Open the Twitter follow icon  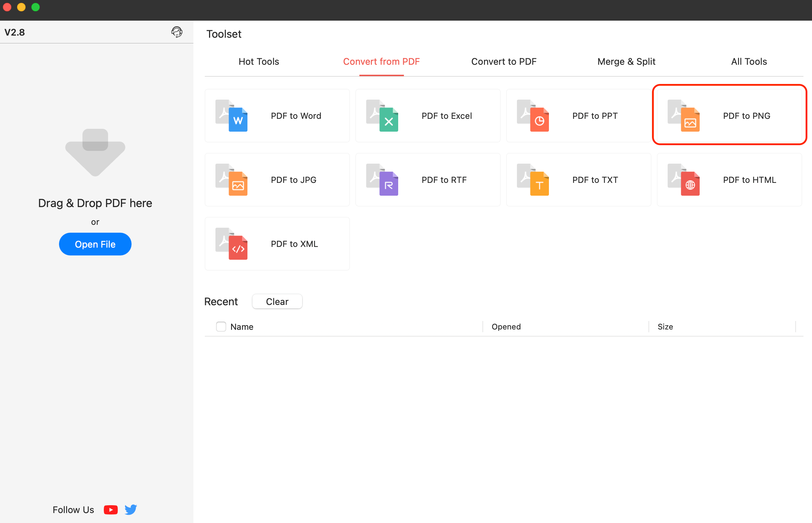tap(130, 509)
